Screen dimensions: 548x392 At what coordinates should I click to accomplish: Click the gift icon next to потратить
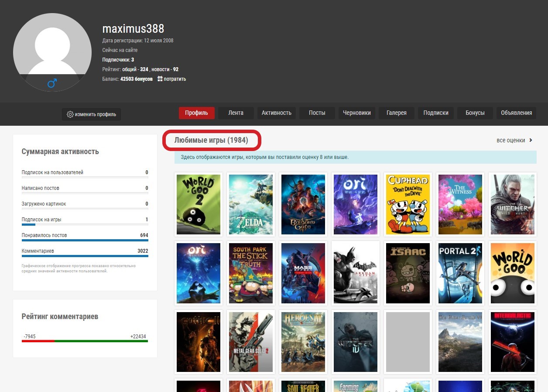point(160,79)
